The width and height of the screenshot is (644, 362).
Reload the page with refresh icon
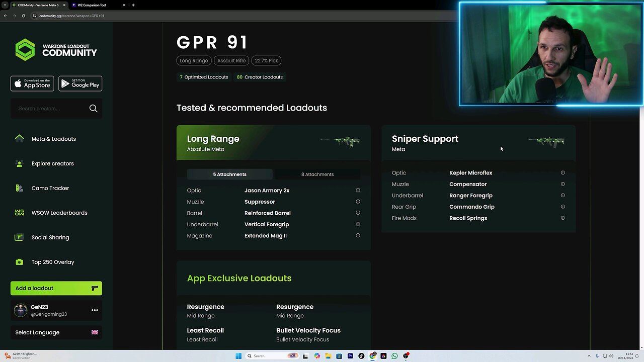(x=23, y=16)
